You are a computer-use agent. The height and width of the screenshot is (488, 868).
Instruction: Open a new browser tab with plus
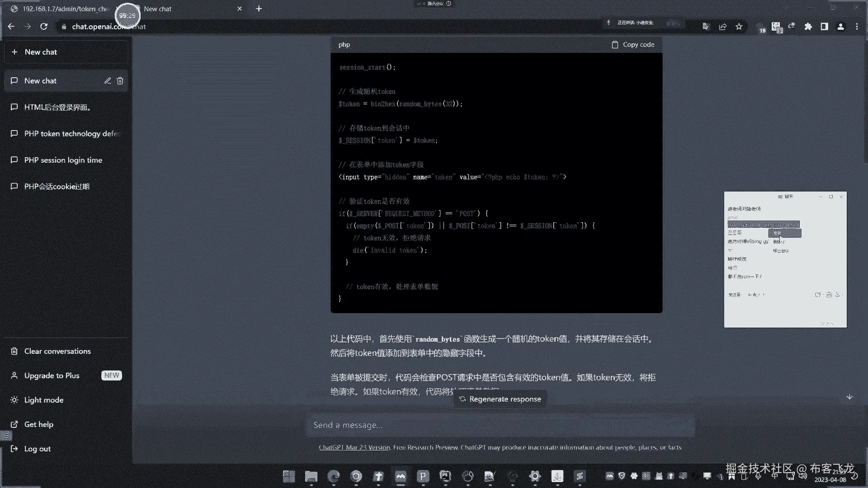click(x=259, y=9)
